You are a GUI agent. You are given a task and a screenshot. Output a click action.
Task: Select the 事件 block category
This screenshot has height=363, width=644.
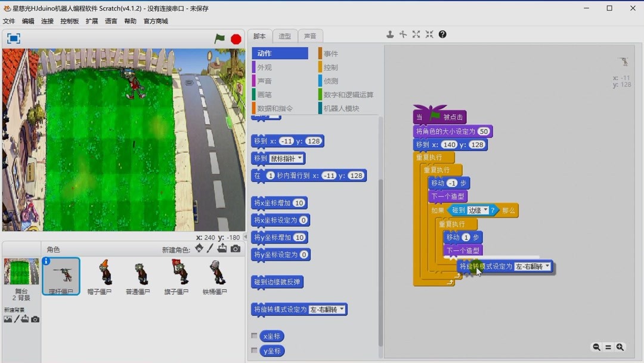click(330, 53)
